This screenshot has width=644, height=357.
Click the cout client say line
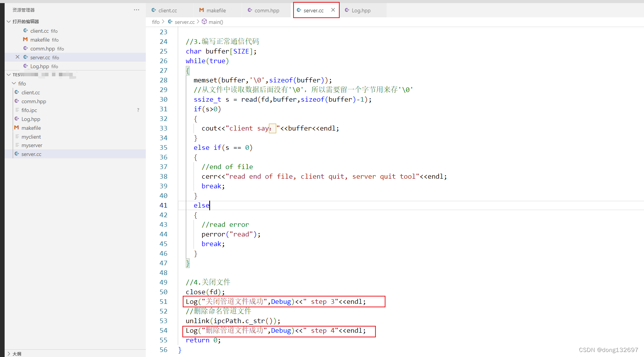tap(270, 128)
